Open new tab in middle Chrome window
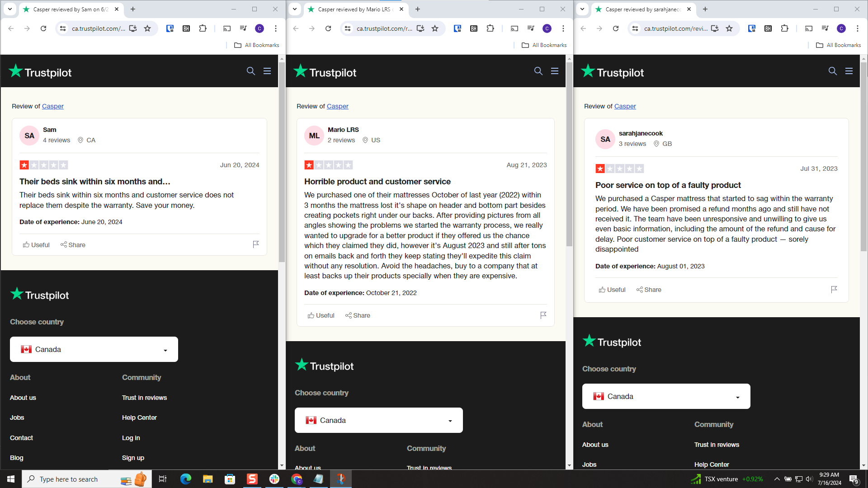 tap(418, 9)
